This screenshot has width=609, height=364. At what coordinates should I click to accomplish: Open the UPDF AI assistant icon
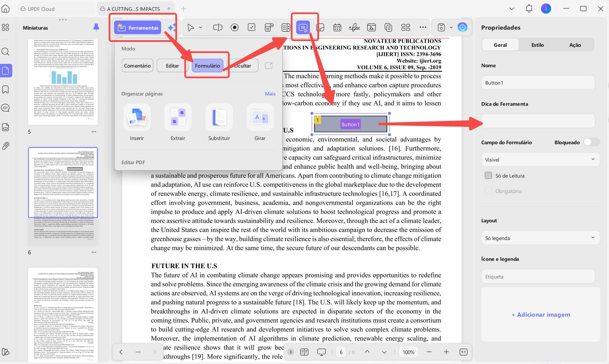(462, 27)
